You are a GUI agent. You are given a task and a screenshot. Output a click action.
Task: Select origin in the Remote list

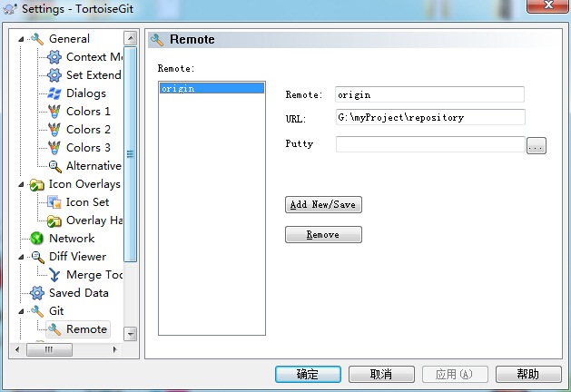[212, 88]
